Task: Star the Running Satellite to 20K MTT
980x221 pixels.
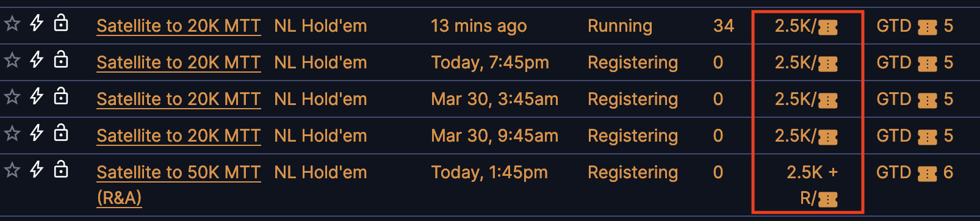Action: tap(12, 24)
